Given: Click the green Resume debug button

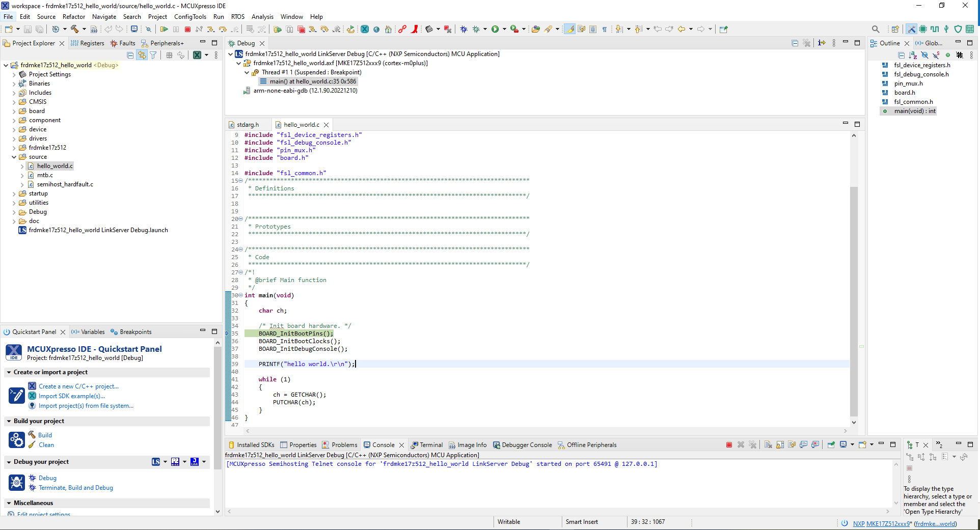Looking at the screenshot, I should click(164, 30).
